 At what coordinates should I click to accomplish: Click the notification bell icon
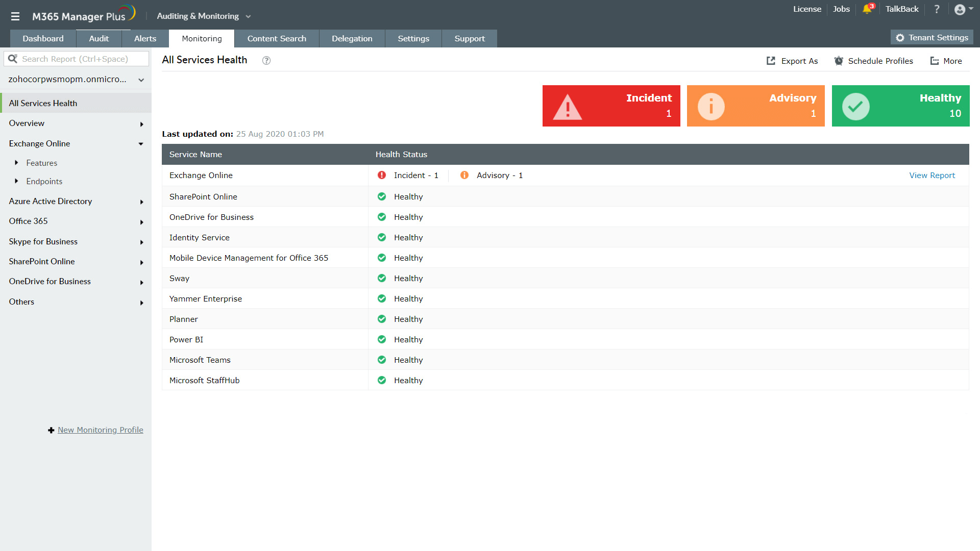(867, 9)
